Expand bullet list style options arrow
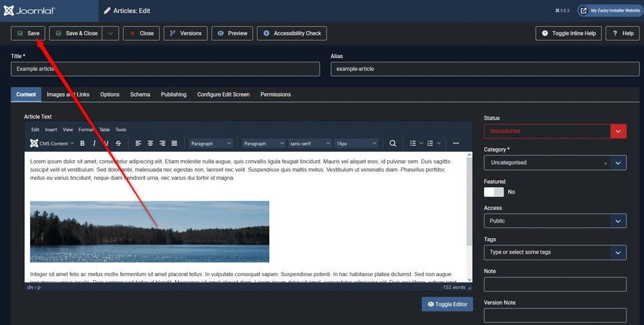 [421, 144]
